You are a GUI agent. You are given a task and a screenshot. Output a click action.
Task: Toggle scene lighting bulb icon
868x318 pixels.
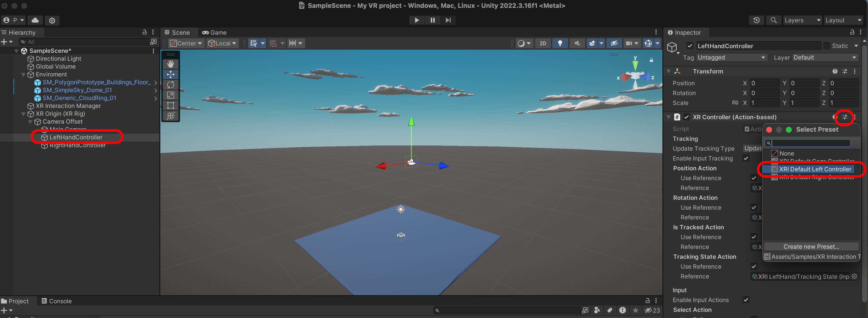point(560,43)
